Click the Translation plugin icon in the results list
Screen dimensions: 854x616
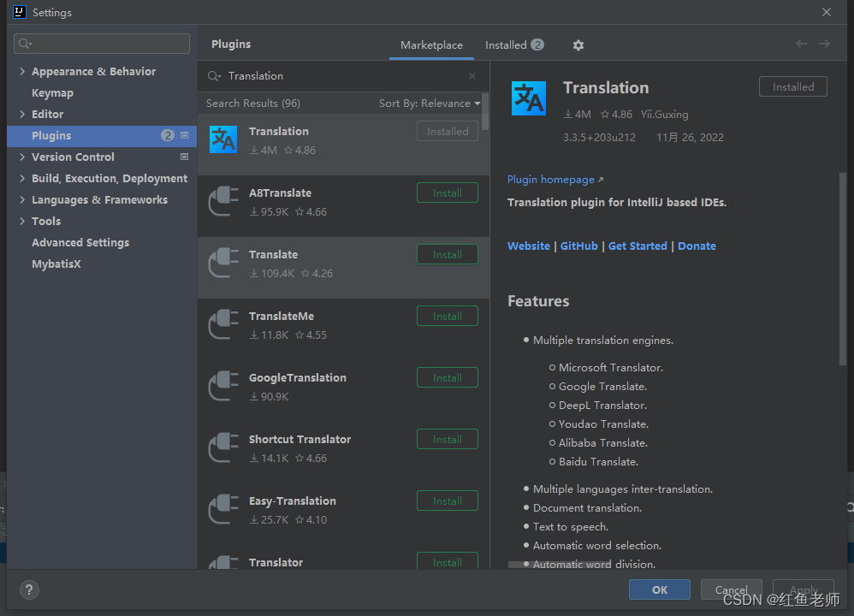[x=223, y=140]
